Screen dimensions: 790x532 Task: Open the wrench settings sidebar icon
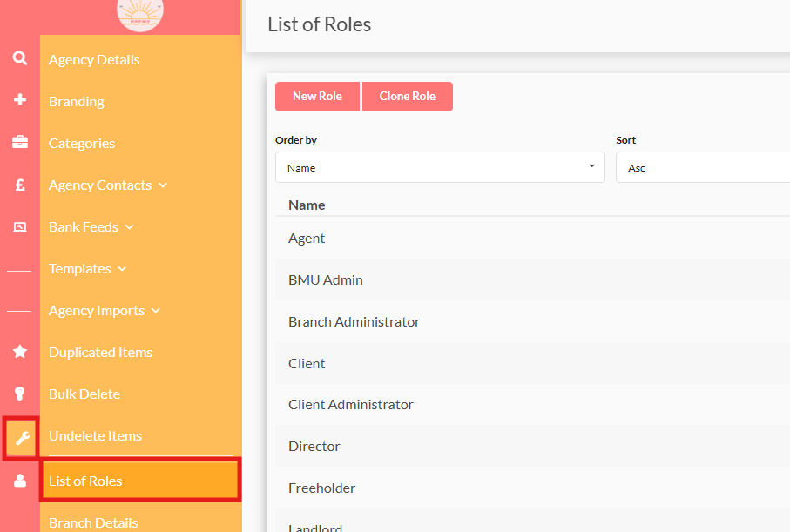coord(21,438)
